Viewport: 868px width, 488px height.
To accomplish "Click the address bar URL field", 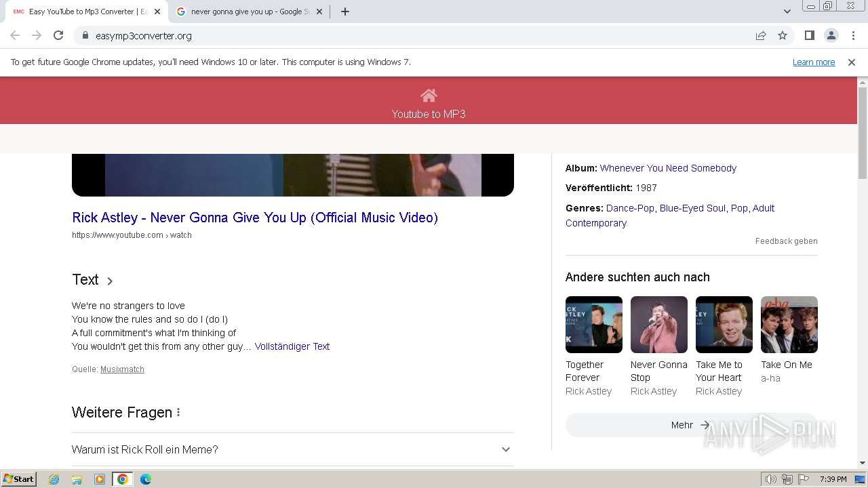I will [414, 35].
